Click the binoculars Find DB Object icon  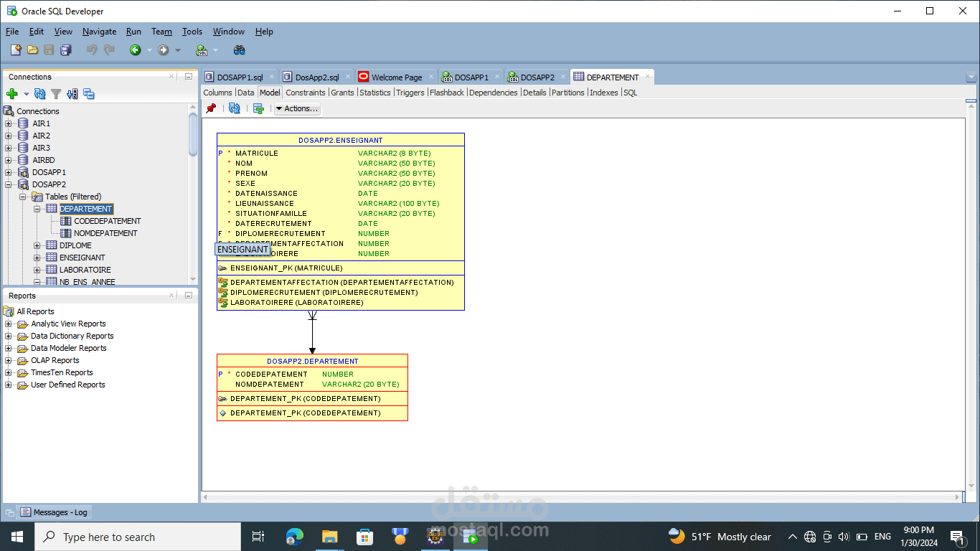pyautogui.click(x=240, y=50)
